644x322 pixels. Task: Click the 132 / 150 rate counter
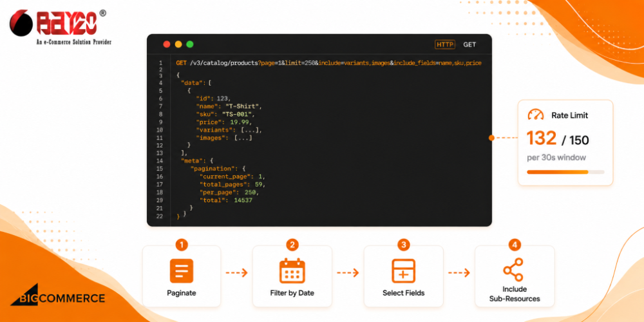click(x=558, y=138)
